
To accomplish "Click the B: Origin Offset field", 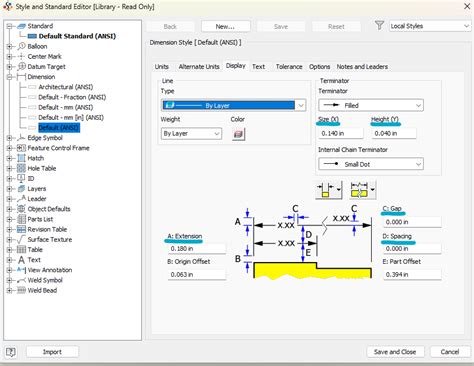I will 197,274.
